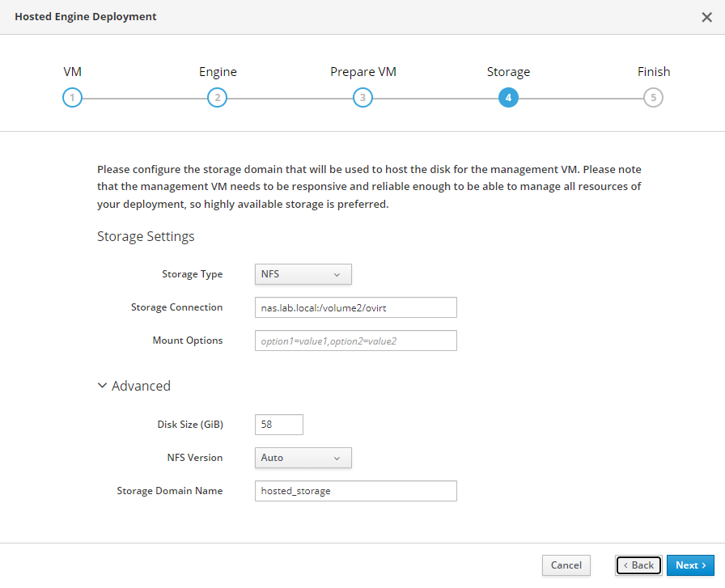
Task: Go Back to the previous step
Action: coord(638,565)
